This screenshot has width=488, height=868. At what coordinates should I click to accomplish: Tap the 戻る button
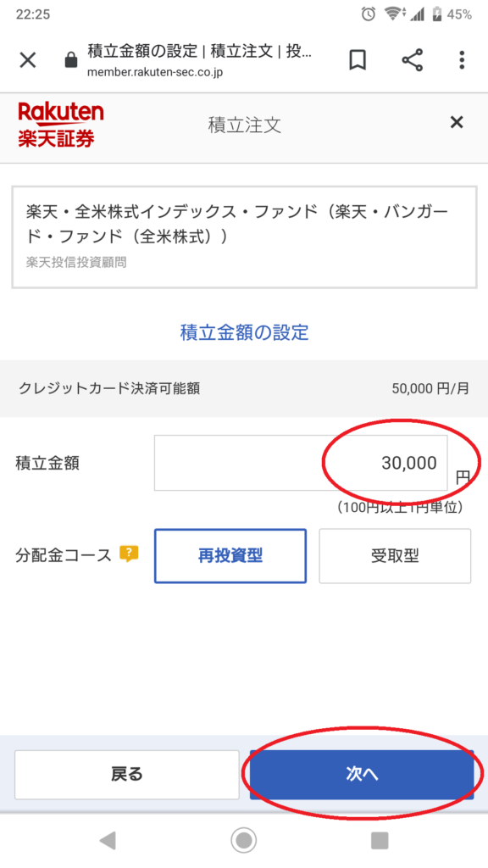coord(127,775)
